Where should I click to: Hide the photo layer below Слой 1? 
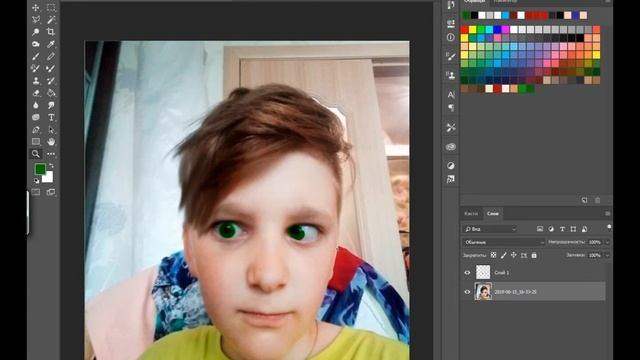[x=467, y=292]
